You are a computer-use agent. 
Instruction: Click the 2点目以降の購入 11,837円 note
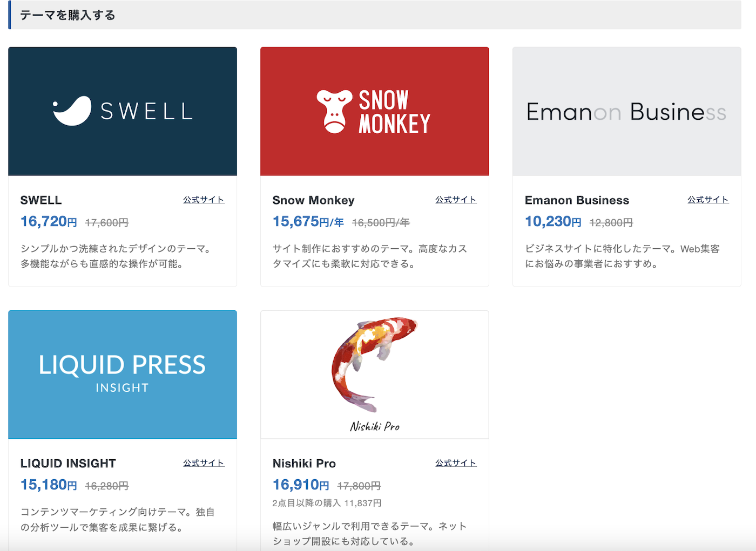327,503
